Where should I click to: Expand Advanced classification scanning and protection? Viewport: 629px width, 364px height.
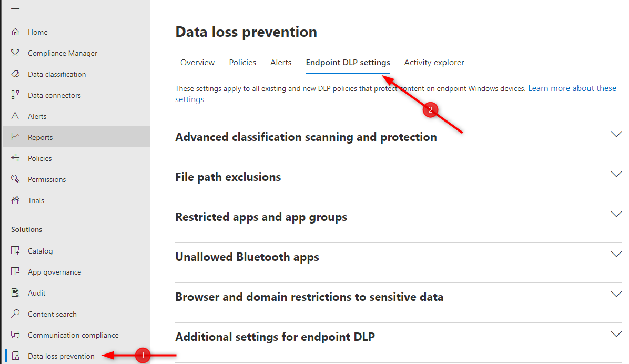click(616, 135)
